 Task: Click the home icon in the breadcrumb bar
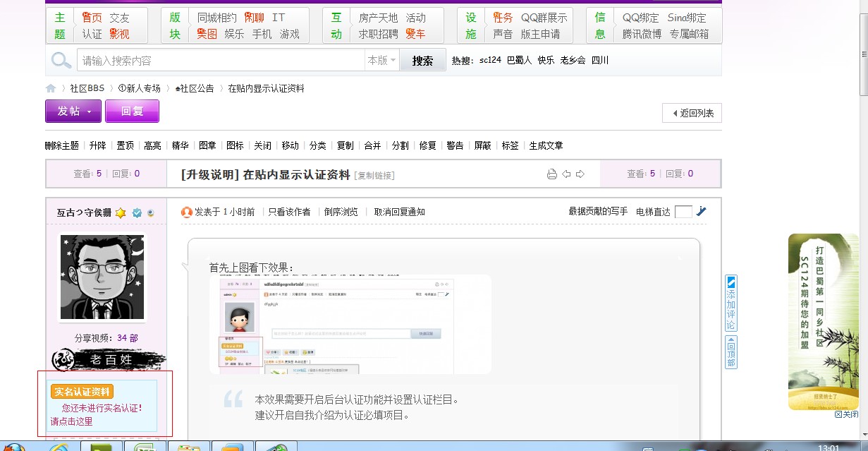[50, 88]
